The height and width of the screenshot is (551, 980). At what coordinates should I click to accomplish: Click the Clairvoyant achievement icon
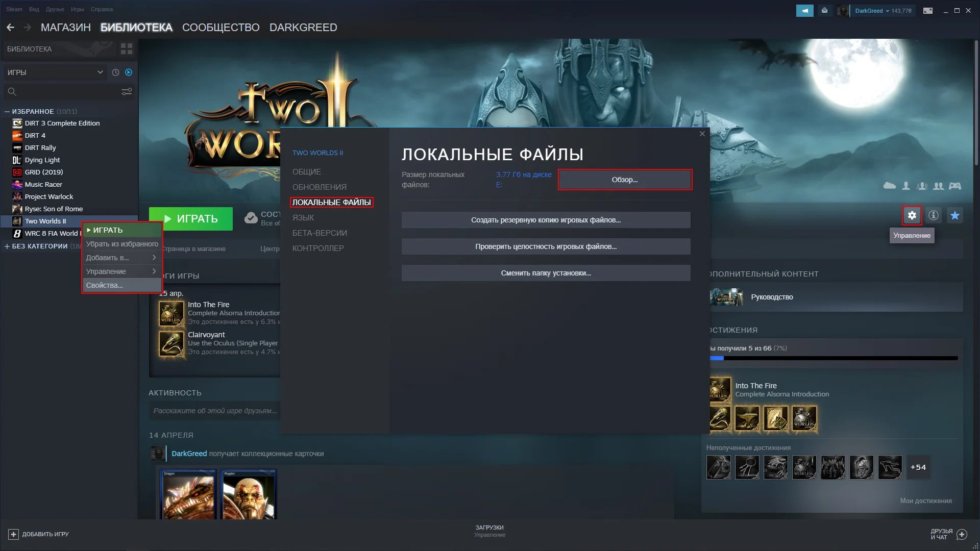pos(171,343)
